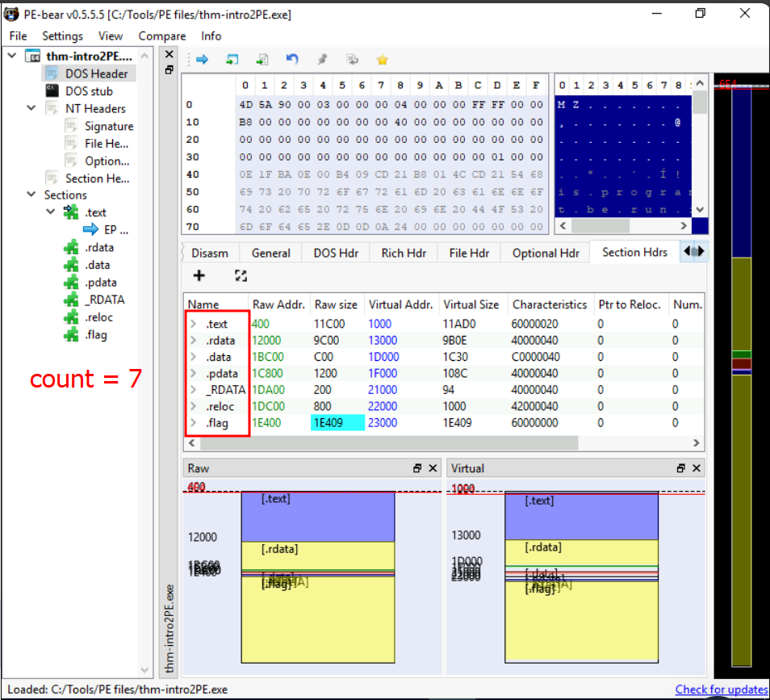Click ASCII pane horizontal scrollbar
Image resolution: width=770 pixels, height=700 pixels.
600,226
